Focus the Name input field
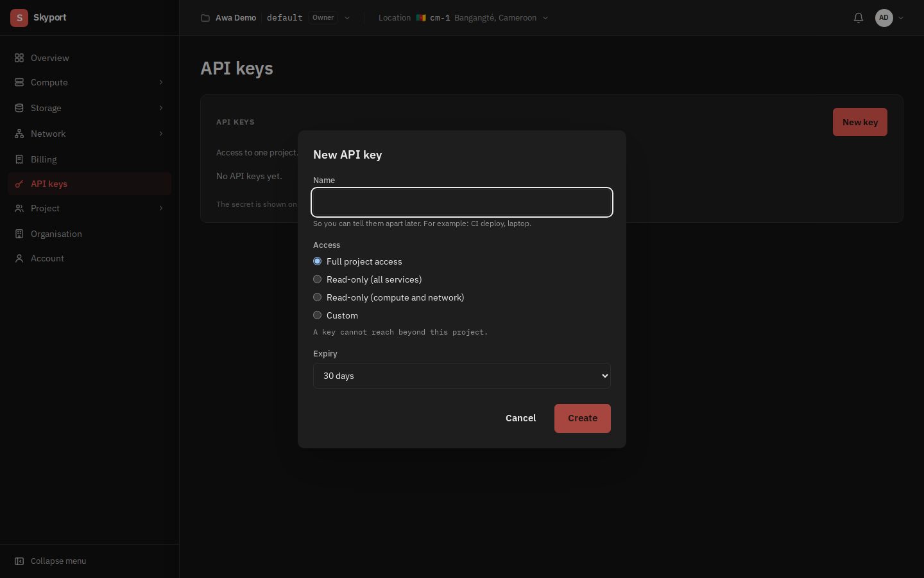The width and height of the screenshot is (924, 578). point(462,202)
